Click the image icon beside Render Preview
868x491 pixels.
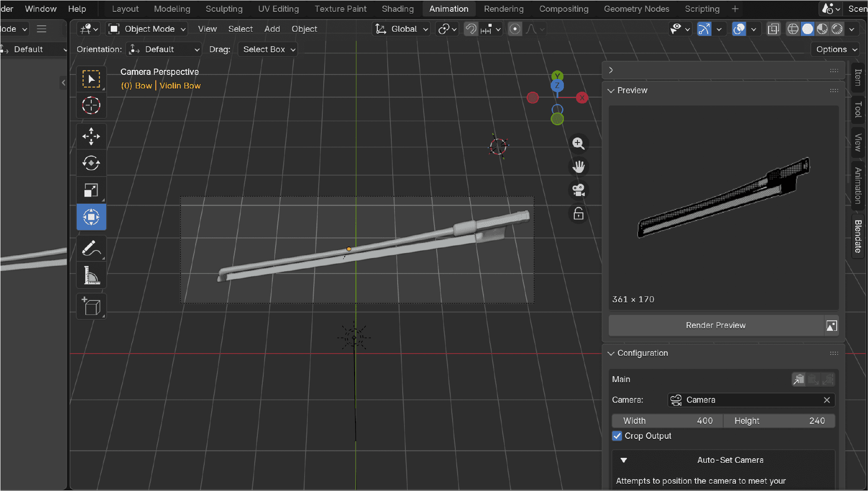click(832, 325)
